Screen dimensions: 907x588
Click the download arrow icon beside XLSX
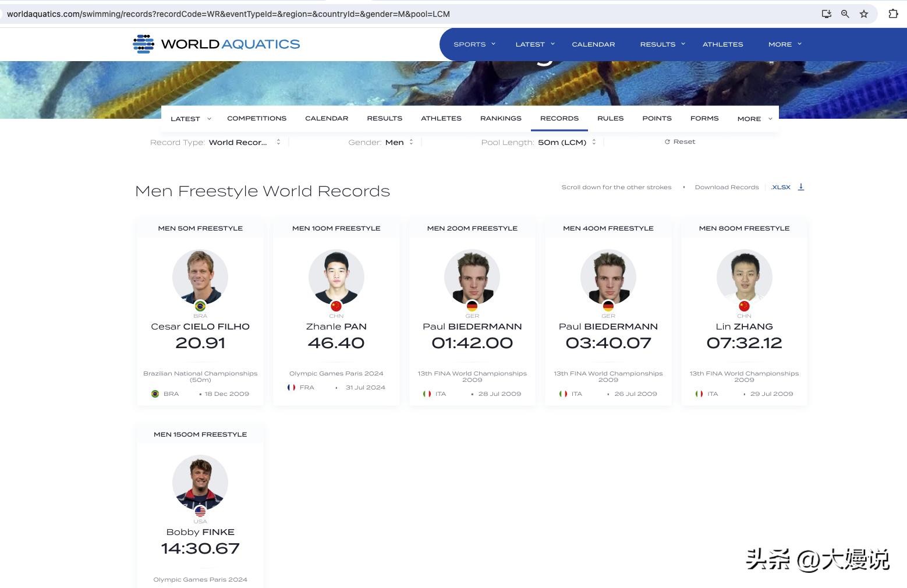(x=801, y=187)
